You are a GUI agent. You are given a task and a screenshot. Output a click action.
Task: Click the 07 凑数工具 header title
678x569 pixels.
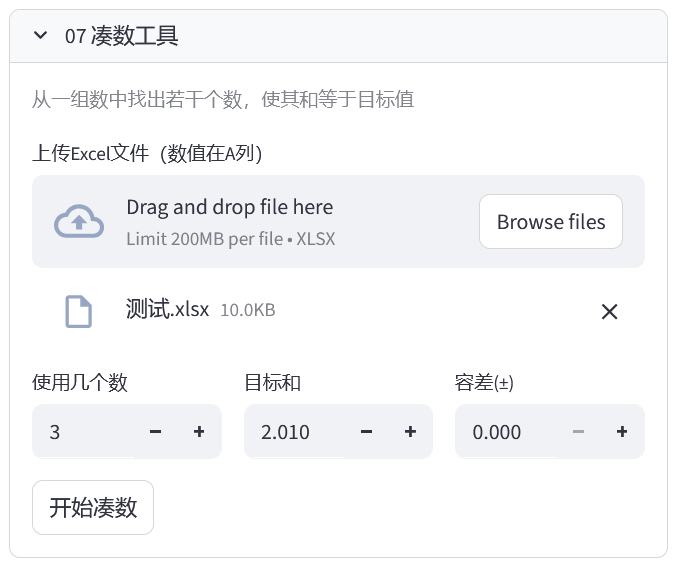[x=121, y=36]
